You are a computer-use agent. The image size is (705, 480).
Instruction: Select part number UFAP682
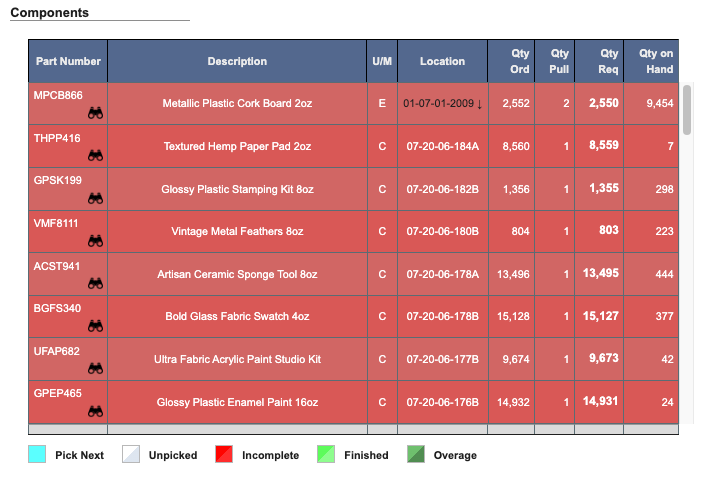point(57,351)
